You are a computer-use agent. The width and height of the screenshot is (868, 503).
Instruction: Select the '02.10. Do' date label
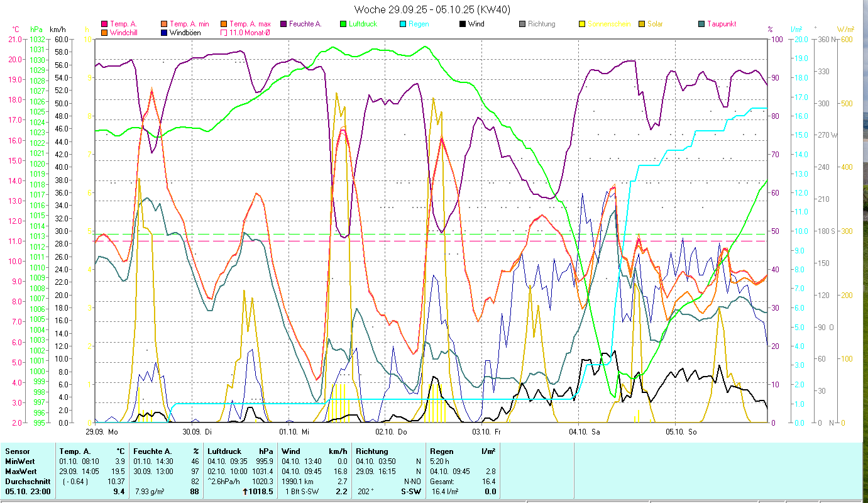tap(391, 431)
